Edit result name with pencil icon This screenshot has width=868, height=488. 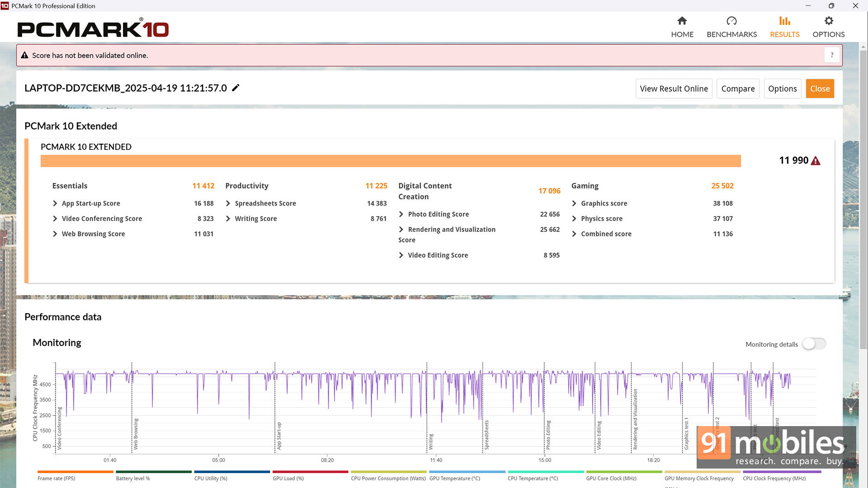[236, 88]
